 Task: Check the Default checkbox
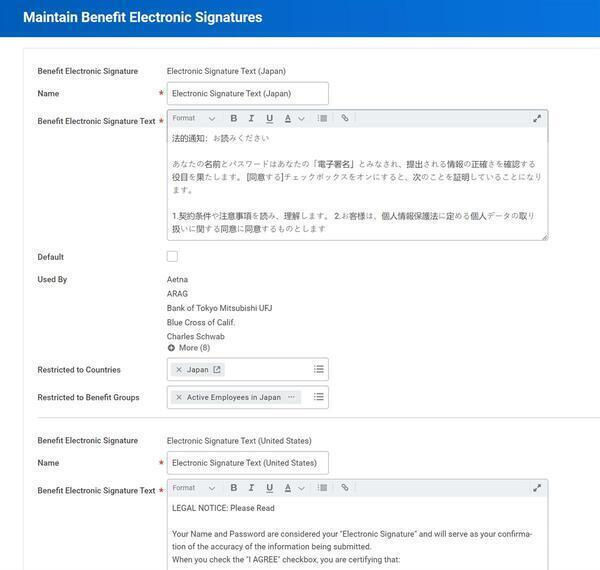pyautogui.click(x=172, y=256)
